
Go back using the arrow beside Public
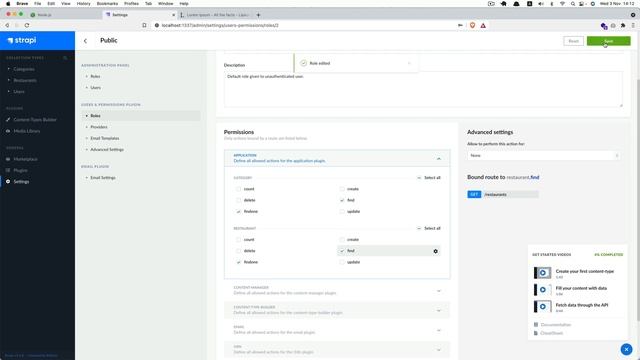[x=85, y=41]
